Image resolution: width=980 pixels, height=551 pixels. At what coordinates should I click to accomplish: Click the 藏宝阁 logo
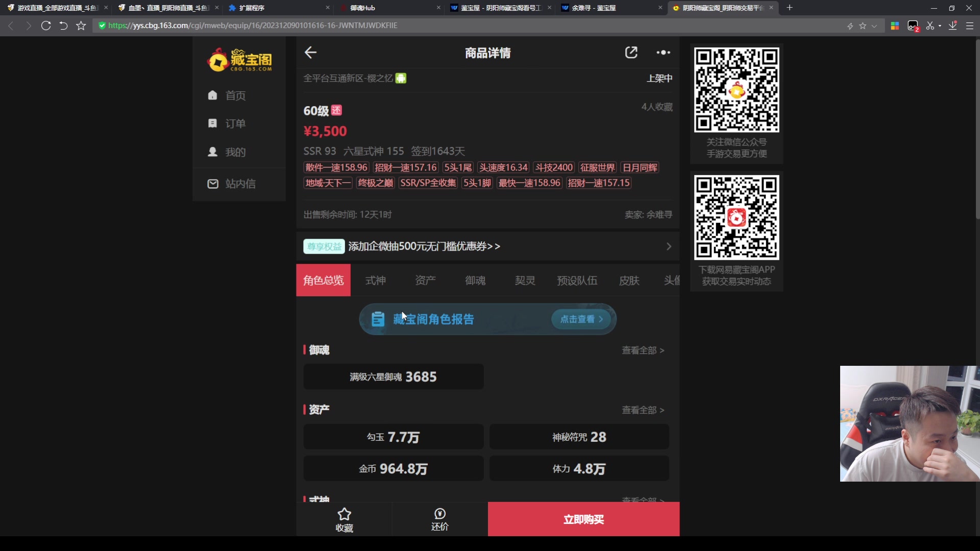pos(239,60)
